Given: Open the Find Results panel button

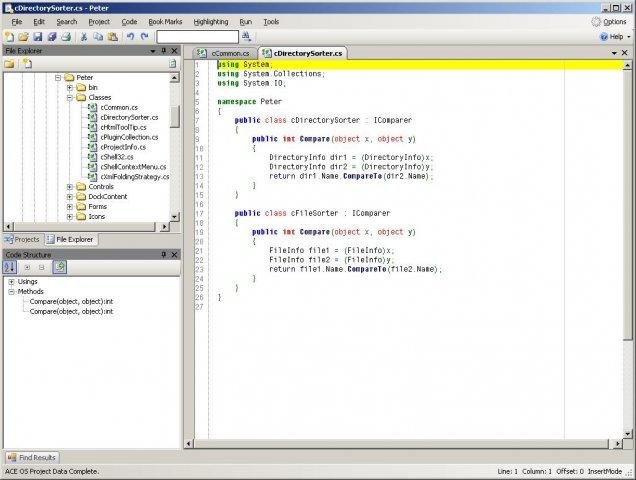Looking at the screenshot, I should 32,457.
